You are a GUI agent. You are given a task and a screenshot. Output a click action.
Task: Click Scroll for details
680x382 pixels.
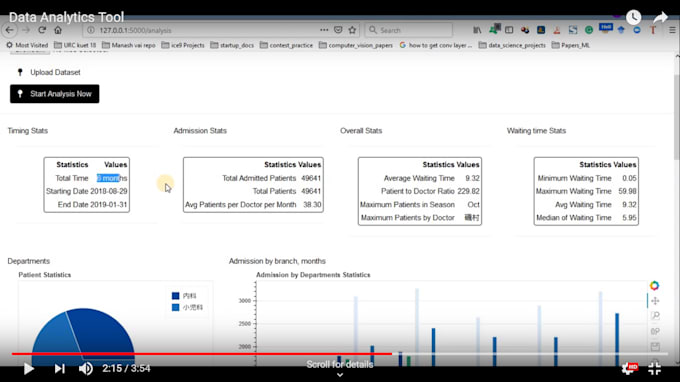click(340, 364)
